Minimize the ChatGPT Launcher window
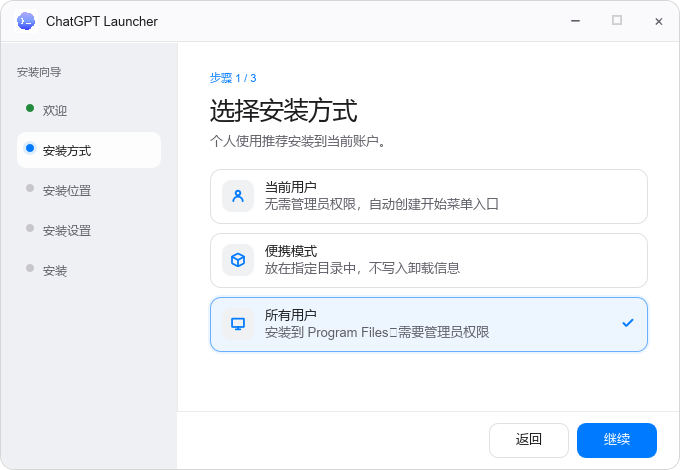 575,21
